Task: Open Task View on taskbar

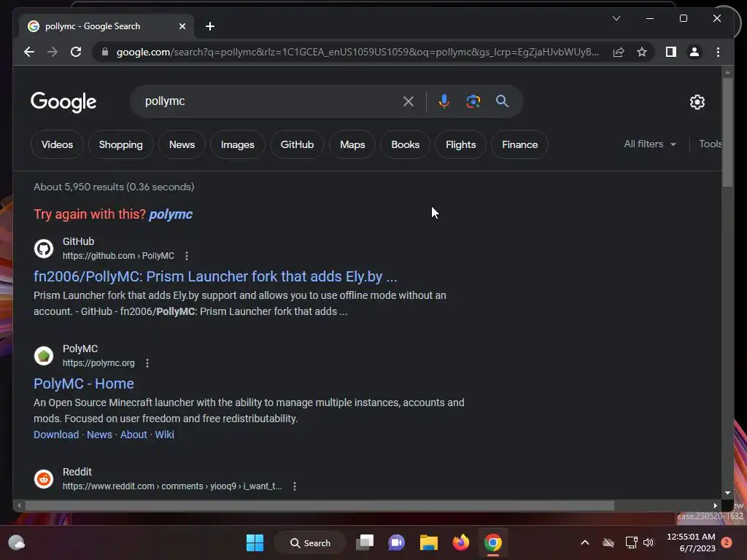Action: (x=365, y=542)
